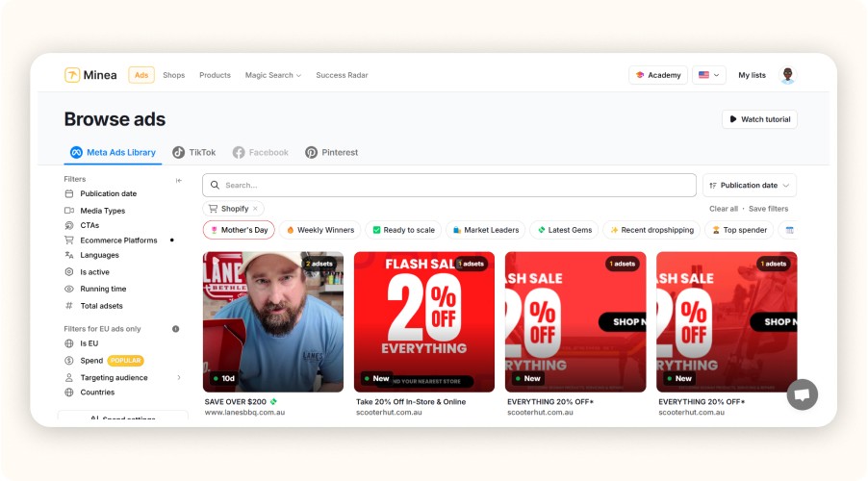Click the 2 adsets badge
Image resolution: width=868 pixels, height=481 pixels.
tap(319, 264)
